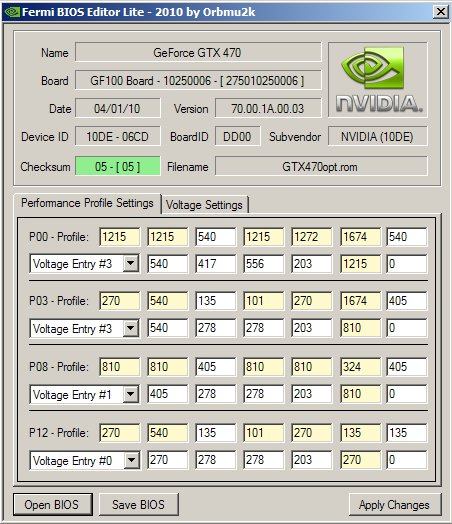
Task: Click the Subvendor field NVIDIA (10DE)
Action: pos(378,136)
